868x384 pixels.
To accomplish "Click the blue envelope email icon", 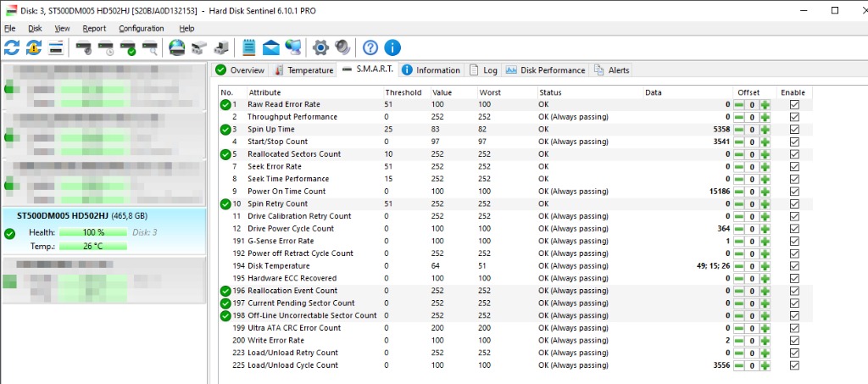I will (270, 48).
